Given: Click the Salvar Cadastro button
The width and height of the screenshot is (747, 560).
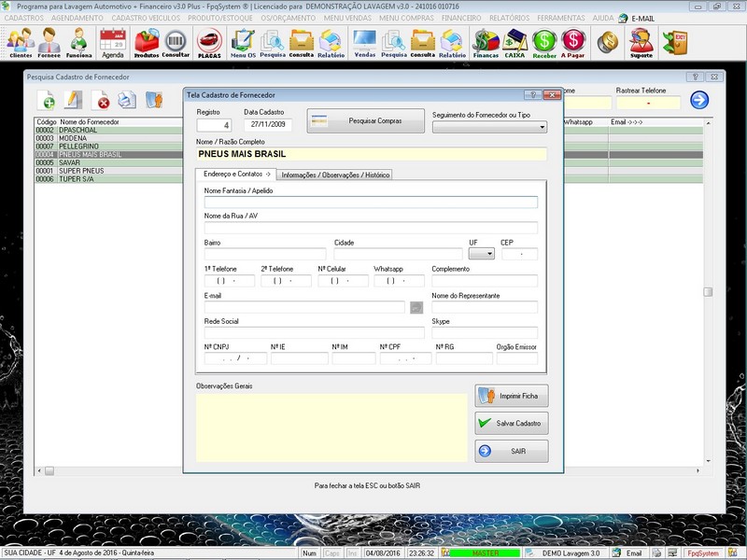Looking at the screenshot, I should click(511, 423).
